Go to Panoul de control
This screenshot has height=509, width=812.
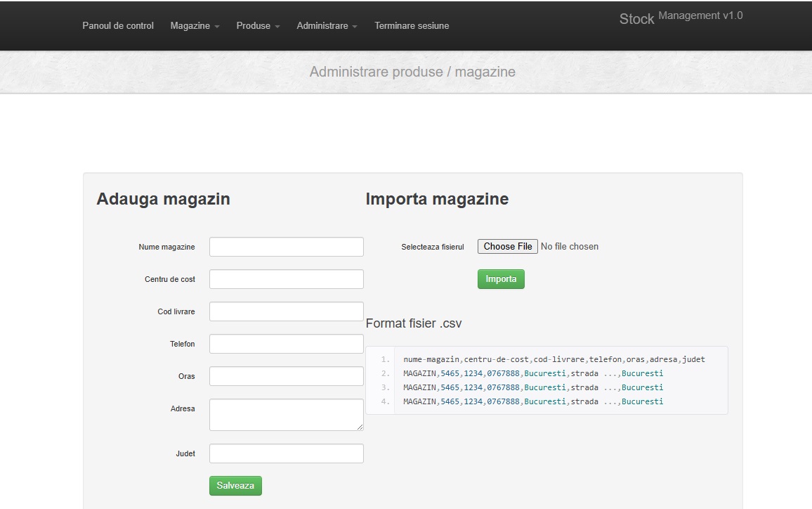[x=118, y=26]
